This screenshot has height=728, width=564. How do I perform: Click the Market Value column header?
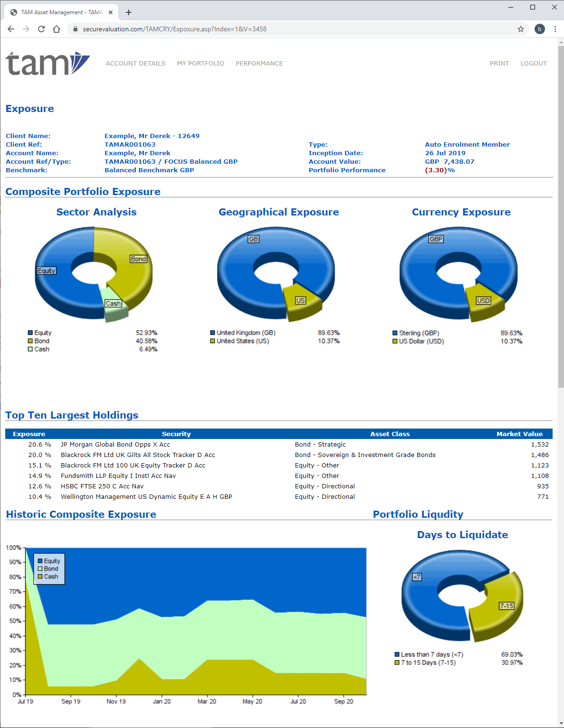pos(519,434)
